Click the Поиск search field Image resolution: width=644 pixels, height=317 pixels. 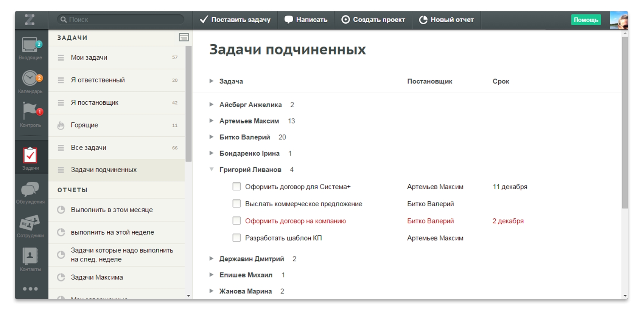pyautogui.click(x=121, y=19)
